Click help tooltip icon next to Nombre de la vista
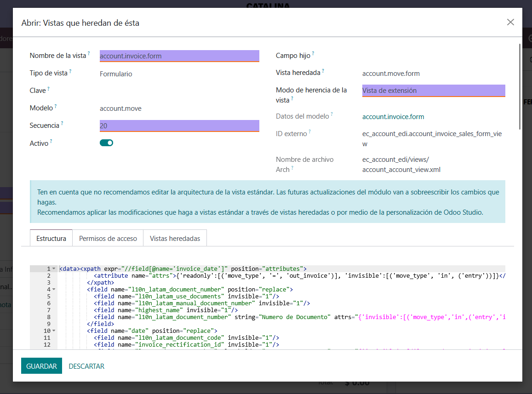The width and height of the screenshot is (532, 394). point(89,54)
